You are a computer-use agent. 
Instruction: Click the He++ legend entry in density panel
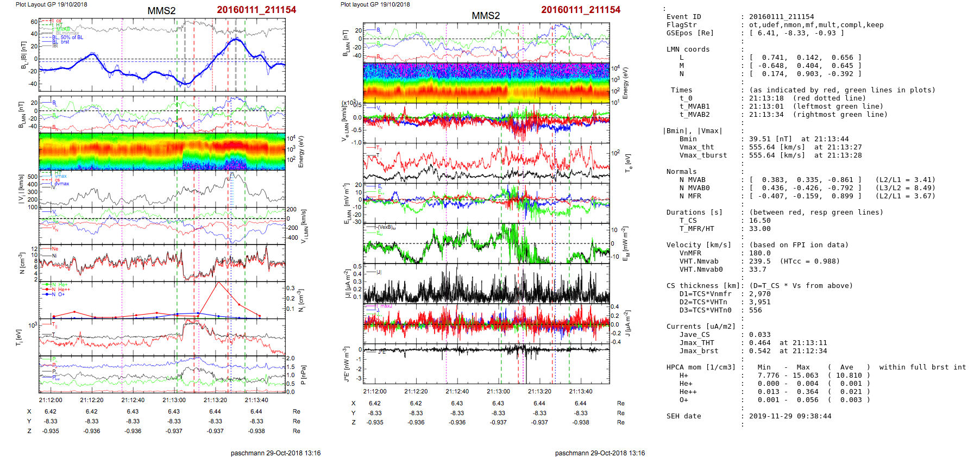pyautogui.click(x=61, y=290)
